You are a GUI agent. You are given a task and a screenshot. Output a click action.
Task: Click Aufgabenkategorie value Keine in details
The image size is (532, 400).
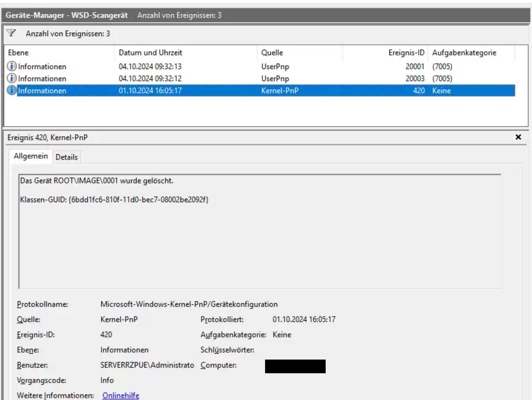282,335
